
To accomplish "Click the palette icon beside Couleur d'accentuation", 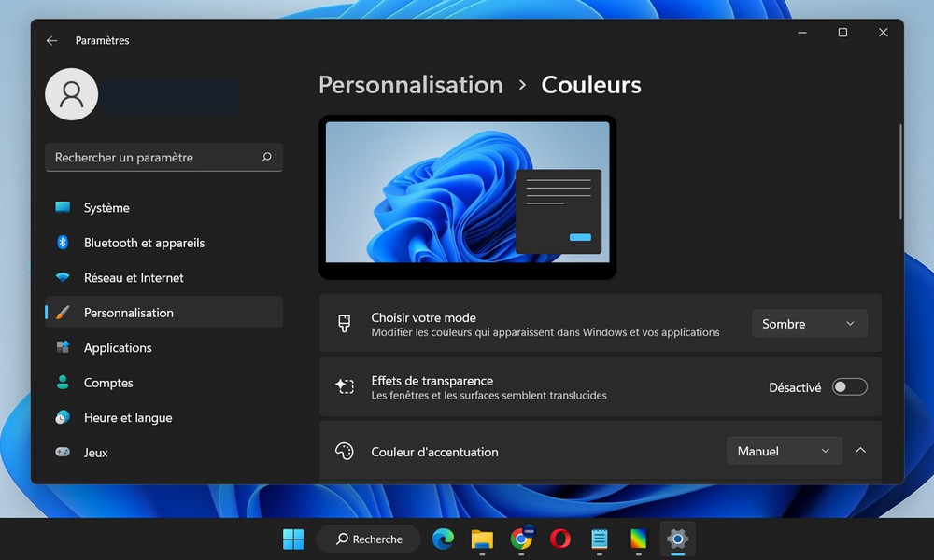I will [x=345, y=451].
